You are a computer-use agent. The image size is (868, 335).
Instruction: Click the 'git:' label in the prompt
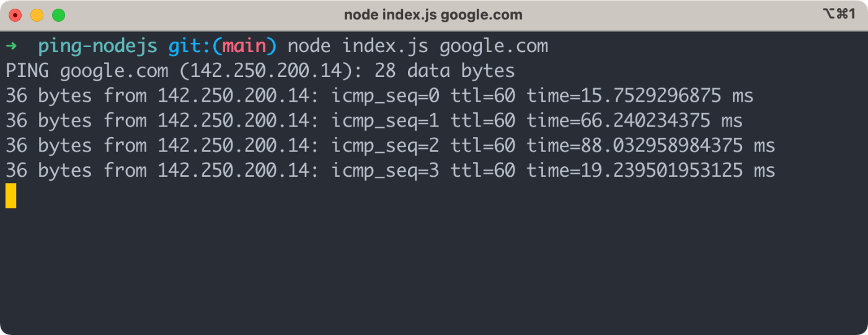[x=189, y=47]
